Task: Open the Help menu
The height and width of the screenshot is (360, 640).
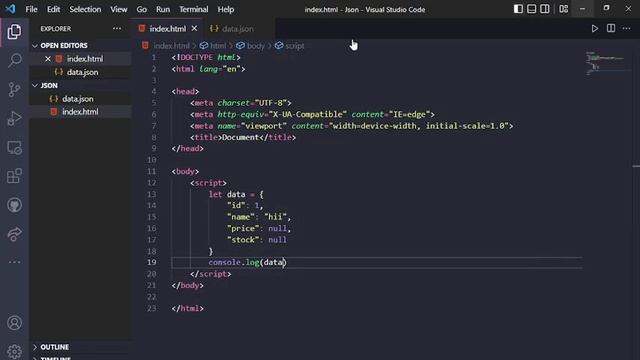Action: [225, 9]
